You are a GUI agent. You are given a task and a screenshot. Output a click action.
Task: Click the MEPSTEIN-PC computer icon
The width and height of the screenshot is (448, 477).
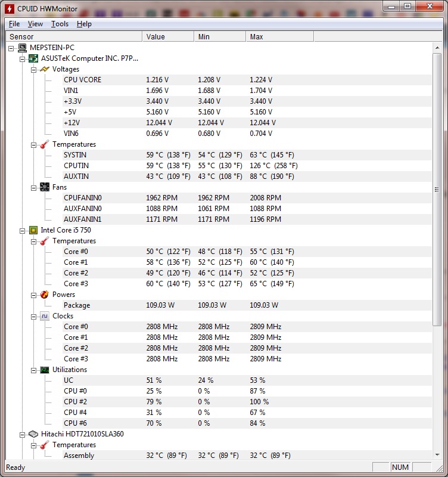tap(22, 48)
